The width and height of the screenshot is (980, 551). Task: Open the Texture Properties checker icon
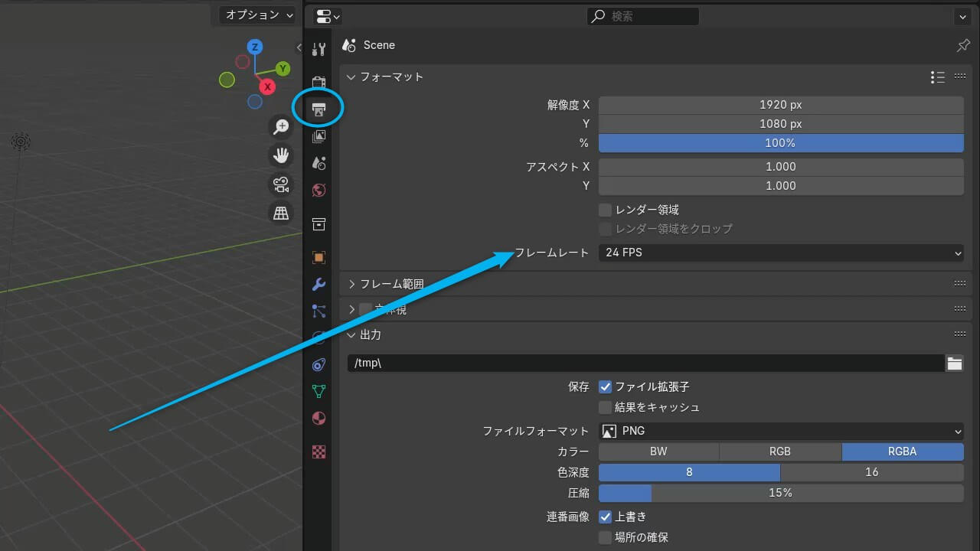coord(319,452)
